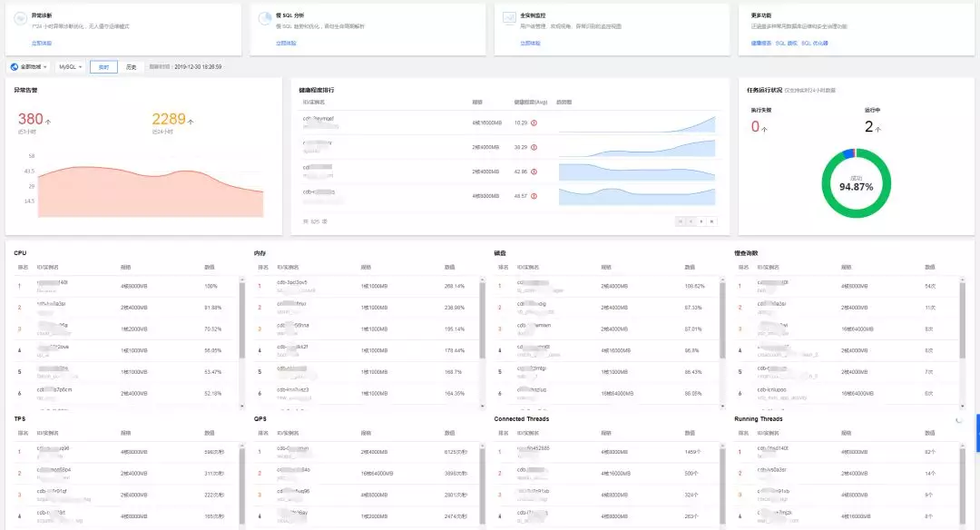Click the first trend sparkline in health ranking
The image size is (980, 530).
pos(637,123)
